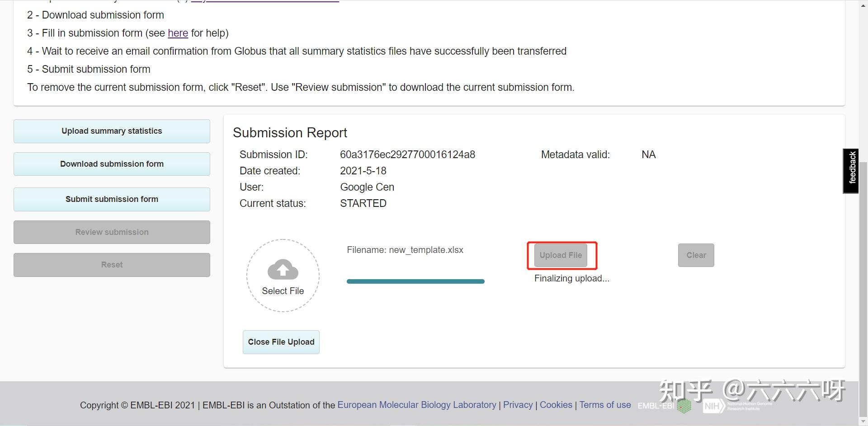Hit the Reset button
868x426 pixels.
pos(112,265)
